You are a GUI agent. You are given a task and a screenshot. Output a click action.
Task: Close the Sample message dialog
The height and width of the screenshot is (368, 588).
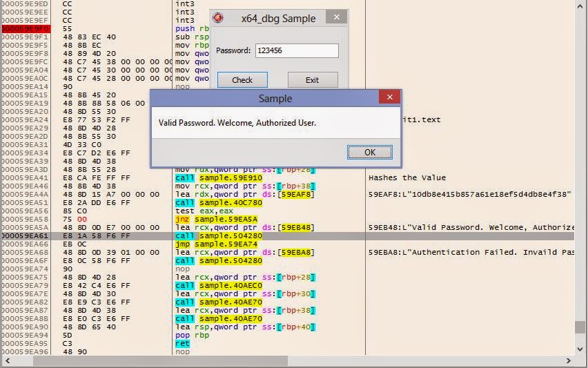tap(390, 99)
